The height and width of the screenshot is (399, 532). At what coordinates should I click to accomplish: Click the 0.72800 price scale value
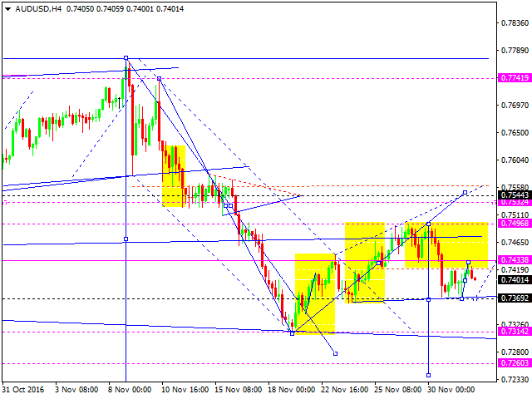coord(515,352)
